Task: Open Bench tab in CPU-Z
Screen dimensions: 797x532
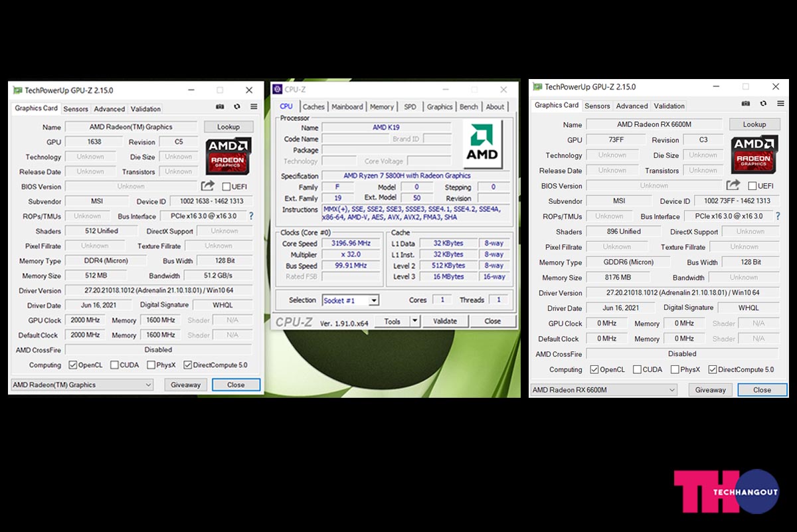Action: pyautogui.click(x=469, y=106)
